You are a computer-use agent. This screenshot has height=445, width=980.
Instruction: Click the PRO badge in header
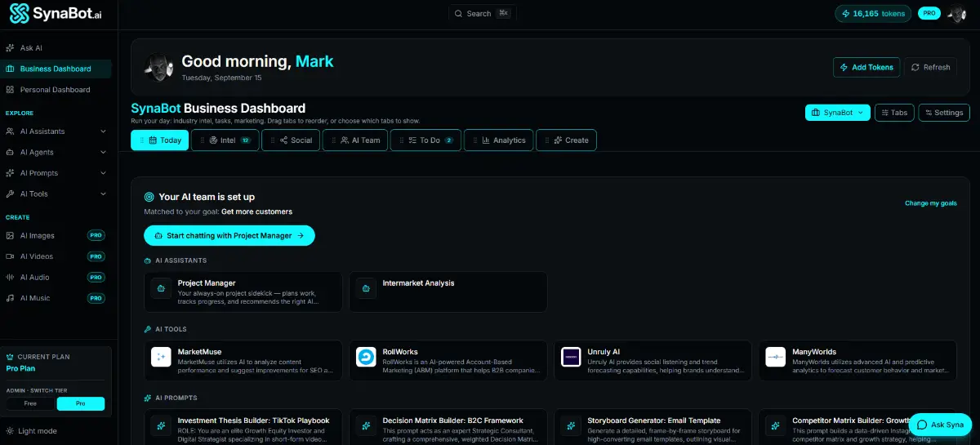tap(929, 13)
